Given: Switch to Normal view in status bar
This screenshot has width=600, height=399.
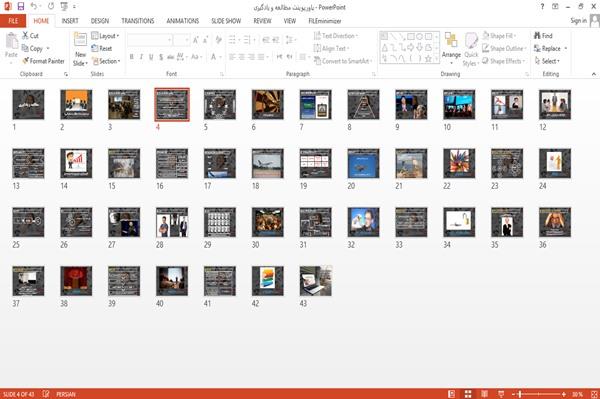Looking at the screenshot, I should [x=452, y=394].
